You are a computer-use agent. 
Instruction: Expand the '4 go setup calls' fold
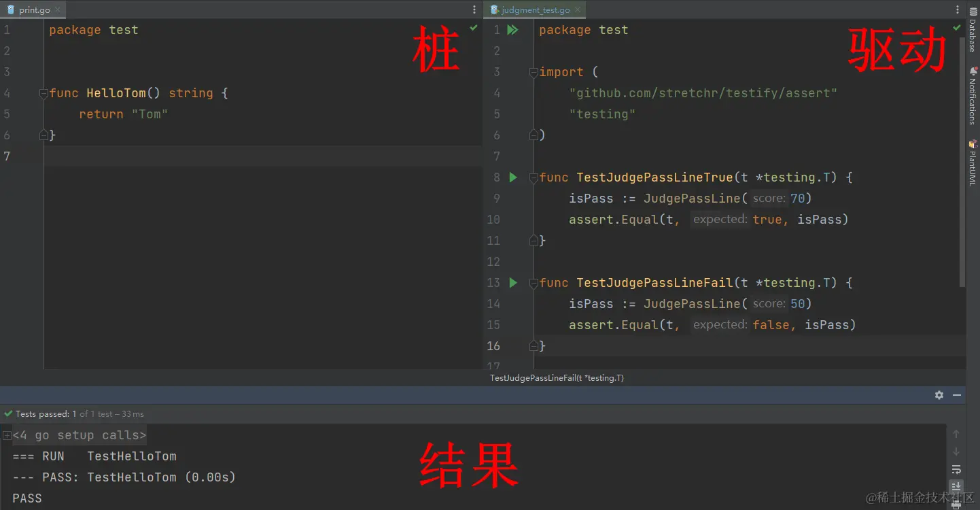pyautogui.click(x=7, y=435)
